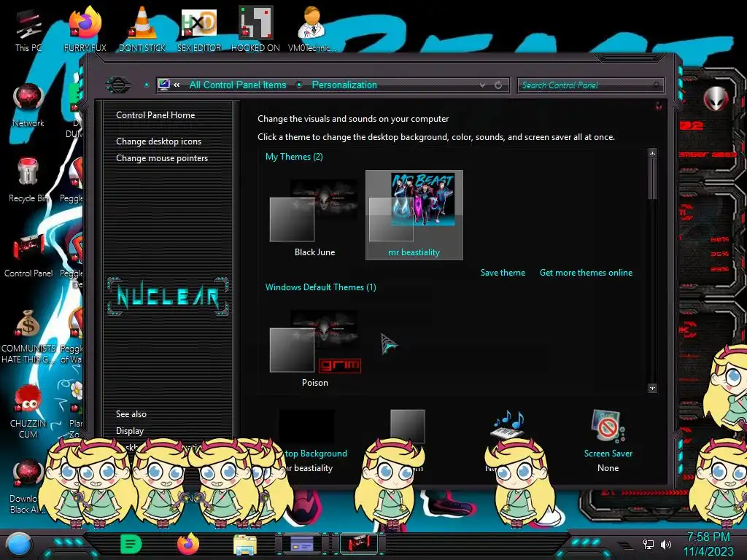Image resolution: width=747 pixels, height=560 pixels.
Task: Open the Desktop Background link
Action: 316,454
